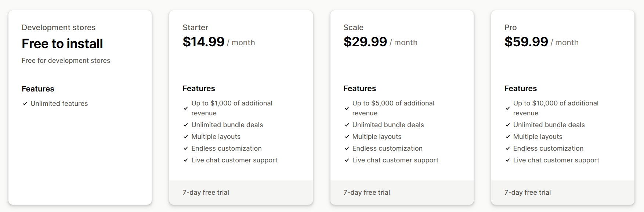
Task: Click the Free to install heading
Action: [x=62, y=44]
